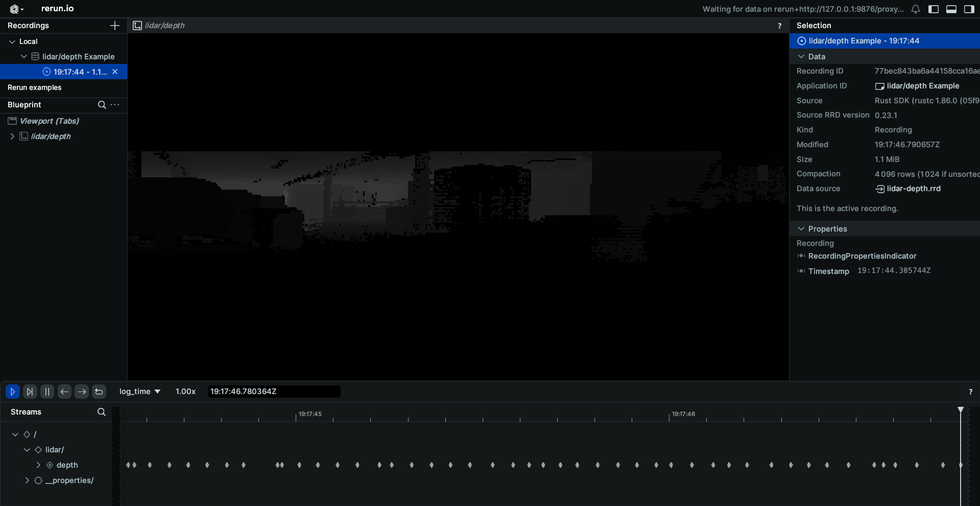Screen dimensions: 980x506
Task: Open the notifications bell
Action: pyautogui.click(x=916, y=9)
